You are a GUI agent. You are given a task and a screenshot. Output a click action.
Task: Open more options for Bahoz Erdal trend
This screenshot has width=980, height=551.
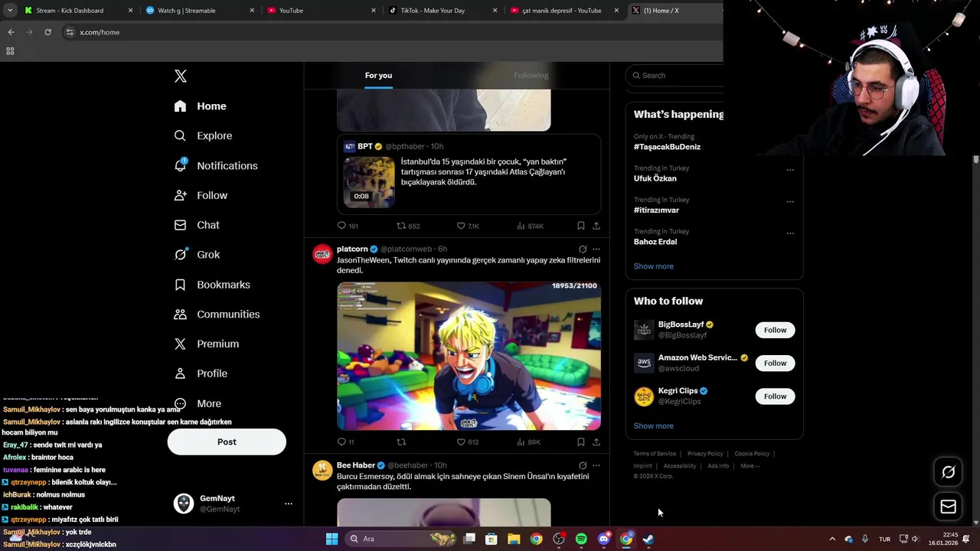coord(790,233)
